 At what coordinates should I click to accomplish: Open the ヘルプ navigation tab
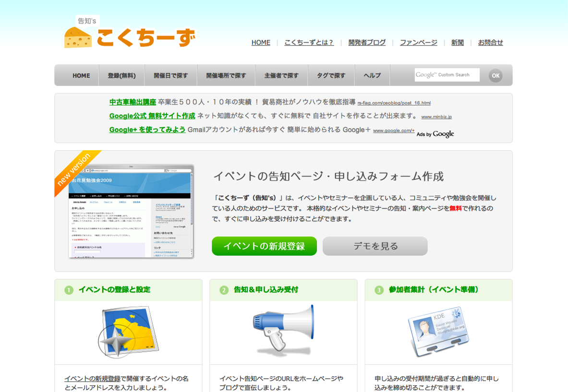372,75
